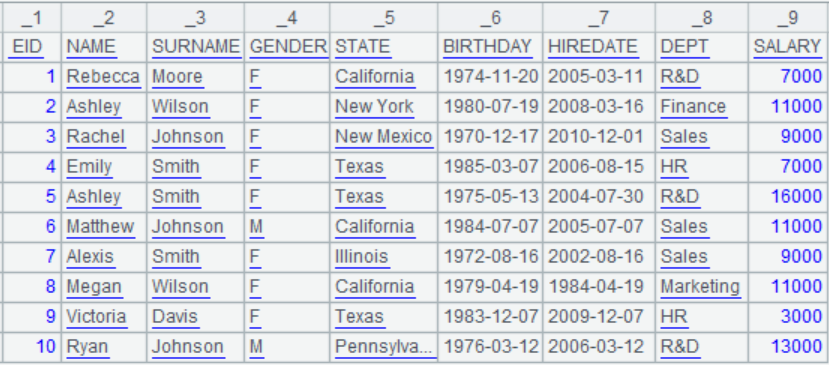Image resolution: width=829 pixels, height=365 pixels.
Task: Select salary value 16000
Action: point(788,197)
